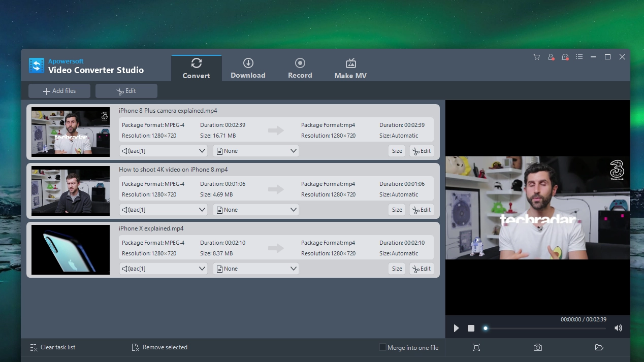Image resolution: width=644 pixels, height=362 pixels.
Task: Mute the preview volume speaker icon
Action: (x=618, y=328)
